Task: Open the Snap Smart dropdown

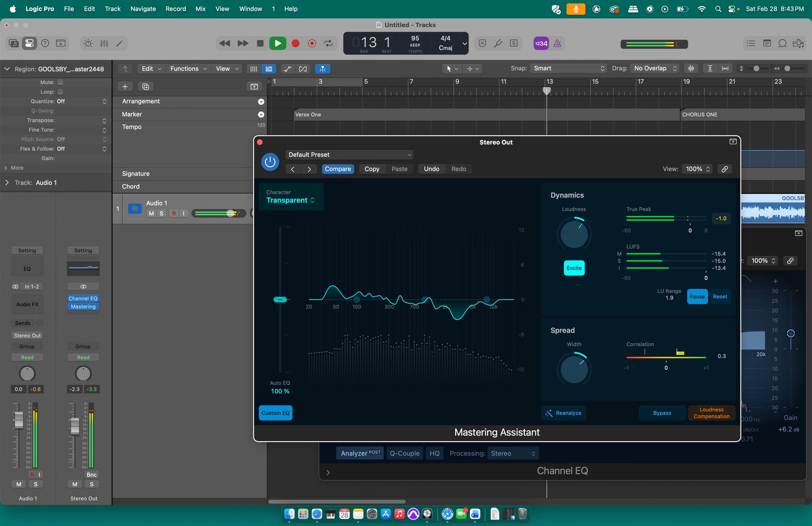Action: (568, 69)
